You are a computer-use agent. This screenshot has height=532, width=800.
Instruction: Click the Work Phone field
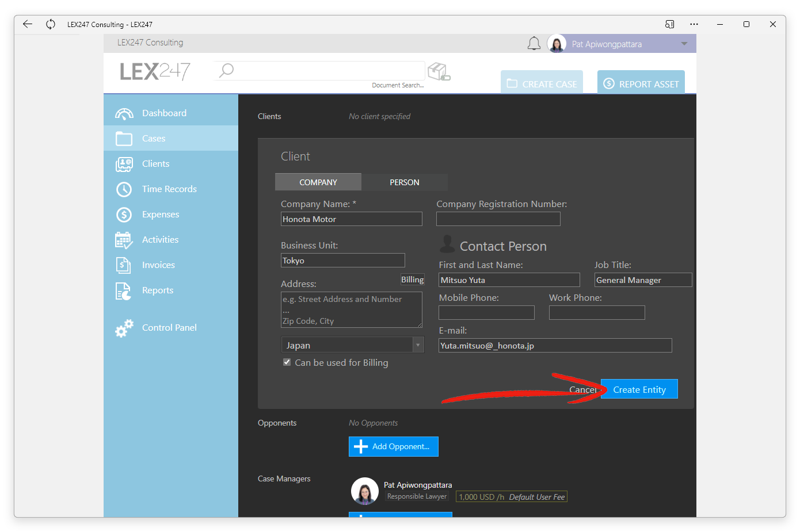(x=597, y=313)
